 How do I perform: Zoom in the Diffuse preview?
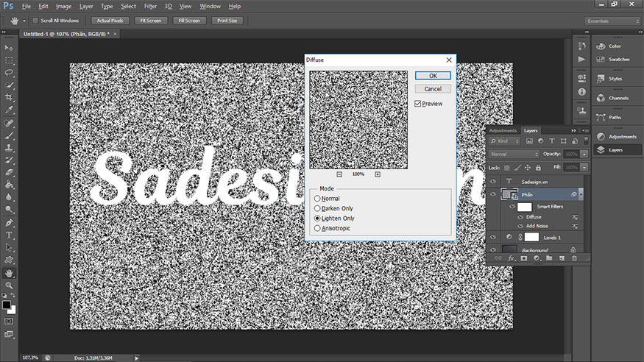point(378,174)
